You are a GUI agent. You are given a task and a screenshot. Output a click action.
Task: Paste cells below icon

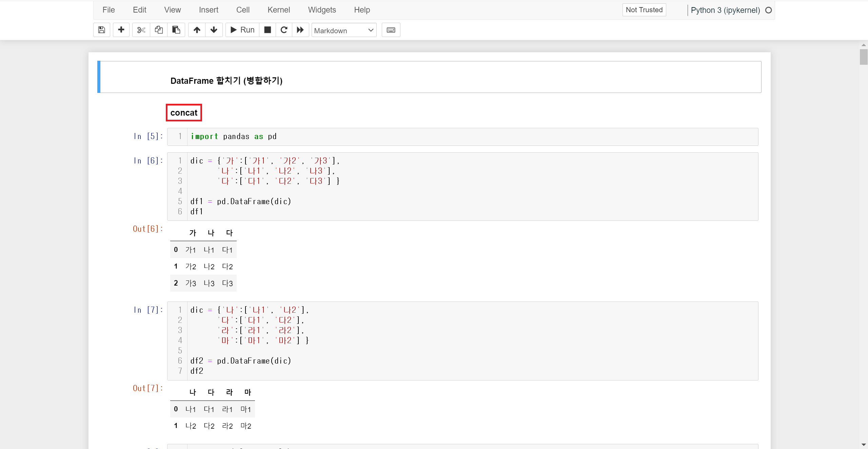pos(176,30)
